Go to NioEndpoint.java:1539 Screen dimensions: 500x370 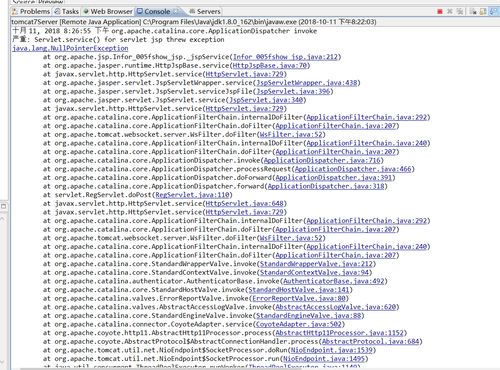(332, 350)
